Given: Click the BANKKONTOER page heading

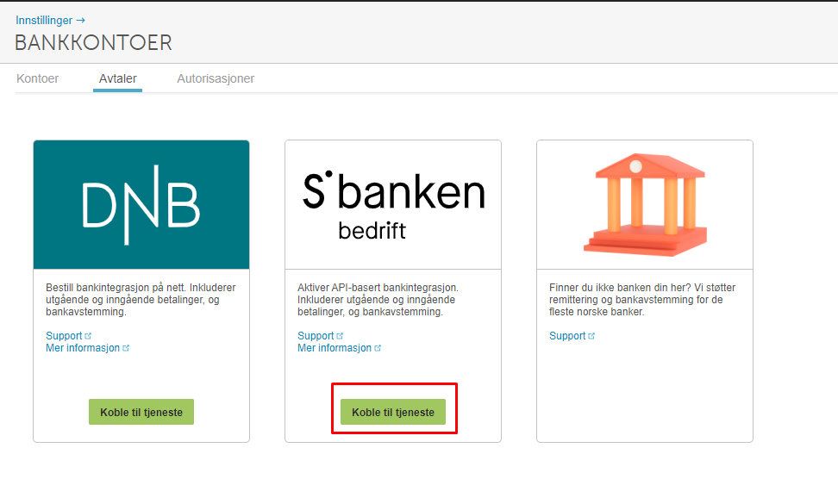Looking at the screenshot, I should [x=93, y=43].
